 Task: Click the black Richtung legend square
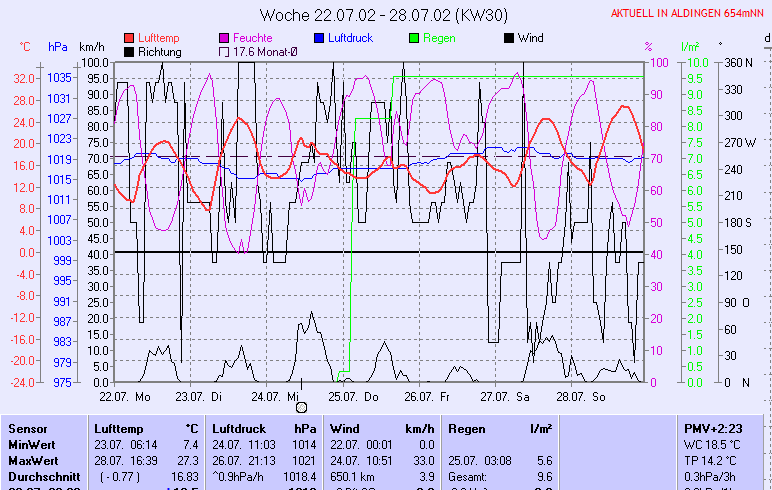tap(130, 51)
